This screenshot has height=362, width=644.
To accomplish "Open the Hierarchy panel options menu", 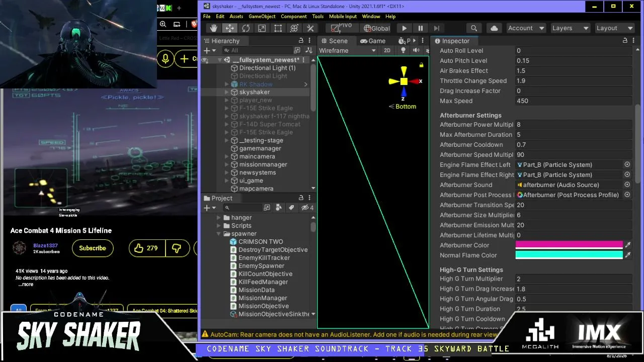I will [x=309, y=41].
